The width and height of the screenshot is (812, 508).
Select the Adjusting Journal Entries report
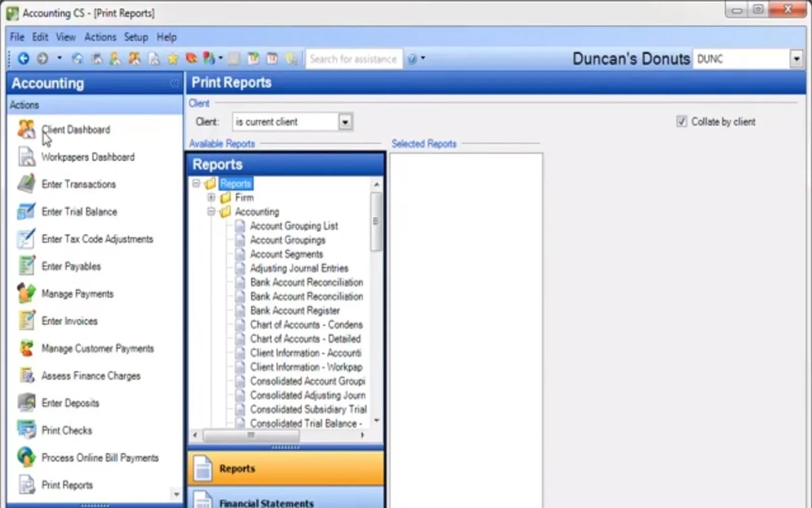point(299,268)
